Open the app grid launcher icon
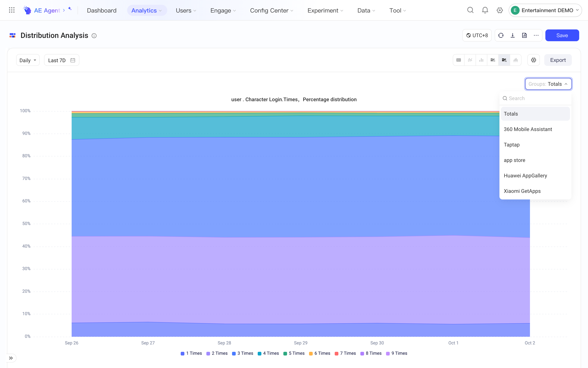The height and width of the screenshot is (368, 588). pos(12,10)
